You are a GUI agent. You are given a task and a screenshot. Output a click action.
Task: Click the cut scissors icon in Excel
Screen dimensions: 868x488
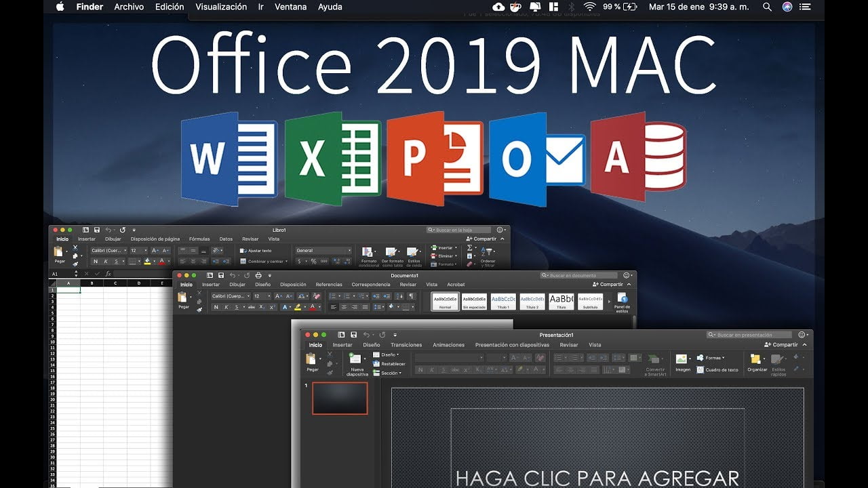point(75,247)
